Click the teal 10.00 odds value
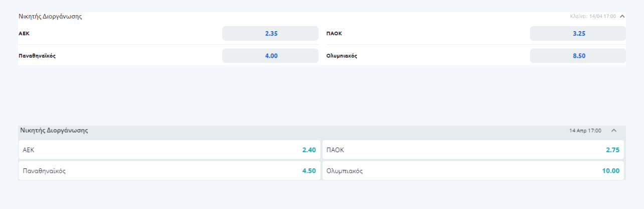The width and height of the screenshot is (644, 209). click(610, 171)
